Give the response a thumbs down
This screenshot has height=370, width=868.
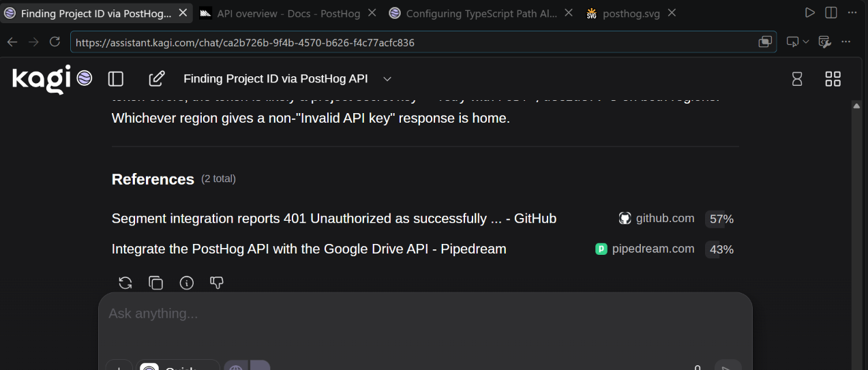tap(217, 283)
